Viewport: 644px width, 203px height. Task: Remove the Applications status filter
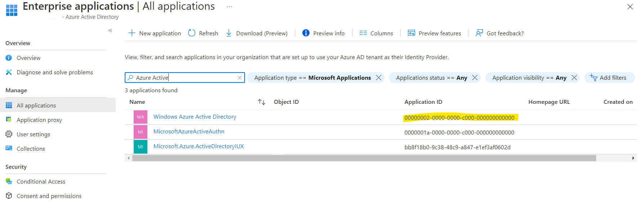click(x=475, y=78)
